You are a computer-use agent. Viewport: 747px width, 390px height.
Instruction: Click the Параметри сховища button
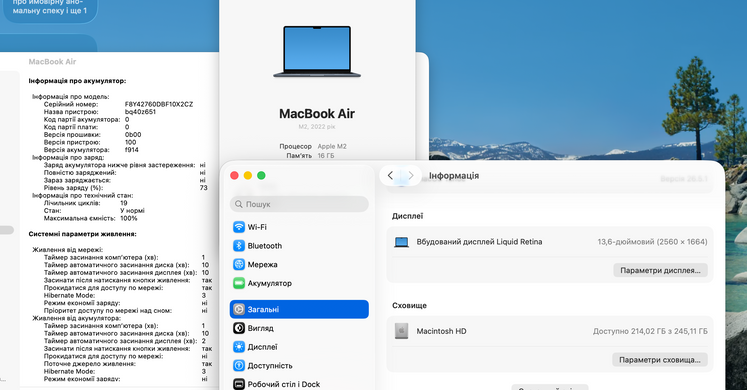[660, 360]
